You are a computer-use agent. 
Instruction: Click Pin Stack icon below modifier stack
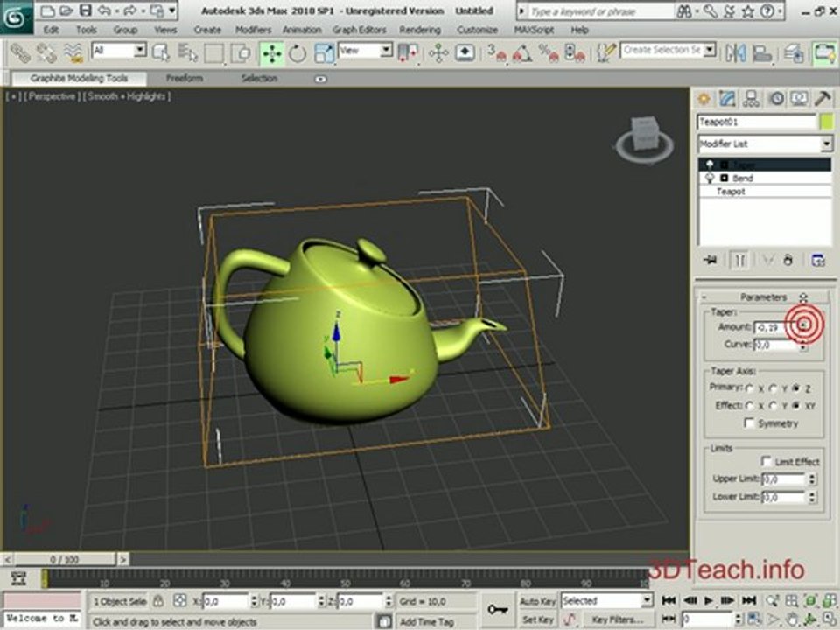pos(710,261)
